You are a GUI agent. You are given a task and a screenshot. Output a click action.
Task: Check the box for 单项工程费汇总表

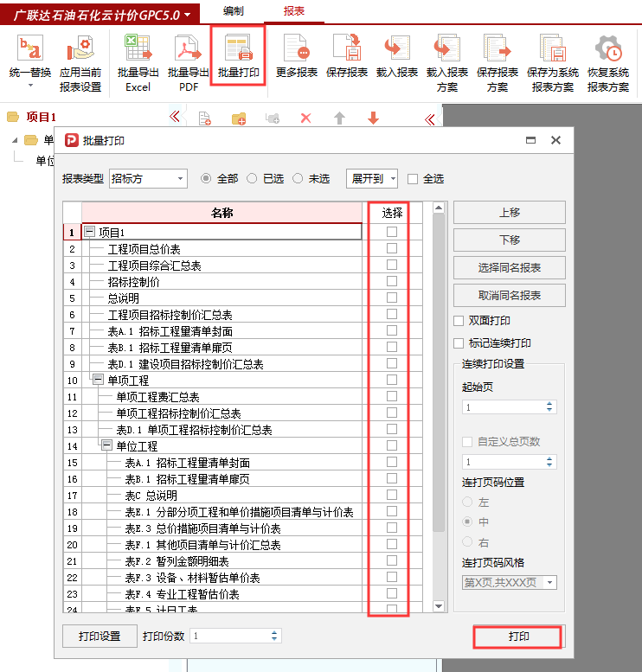392,396
